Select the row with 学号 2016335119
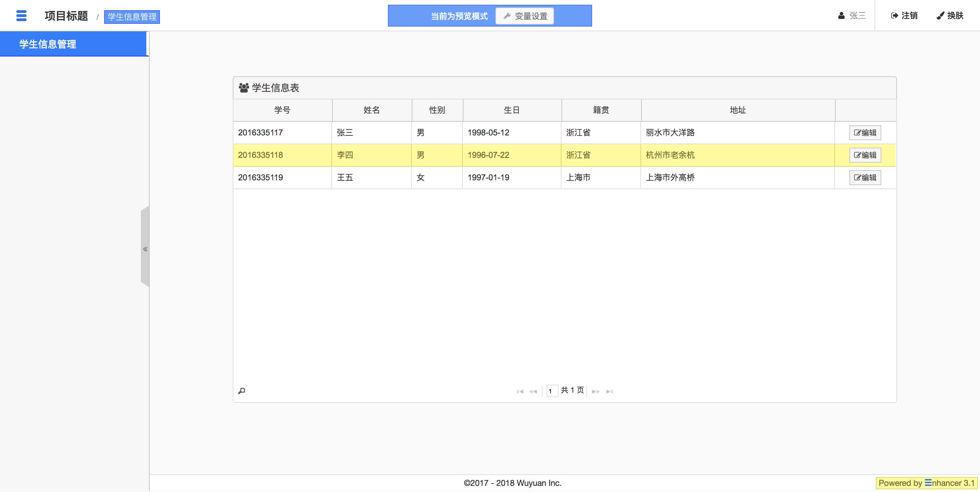This screenshot has width=980, height=492. point(261,177)
